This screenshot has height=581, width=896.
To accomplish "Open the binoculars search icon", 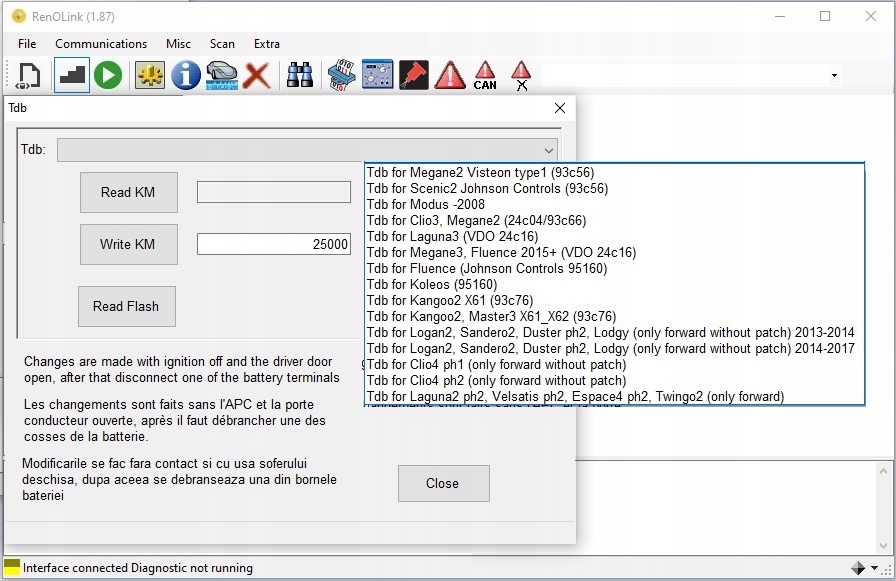I will [300, 75].
